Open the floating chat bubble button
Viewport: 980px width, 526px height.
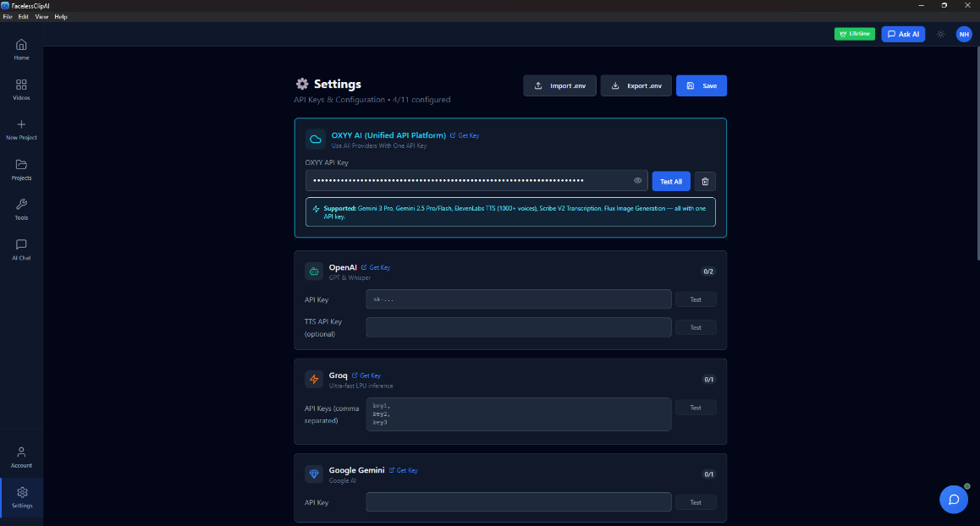point(954,499)
